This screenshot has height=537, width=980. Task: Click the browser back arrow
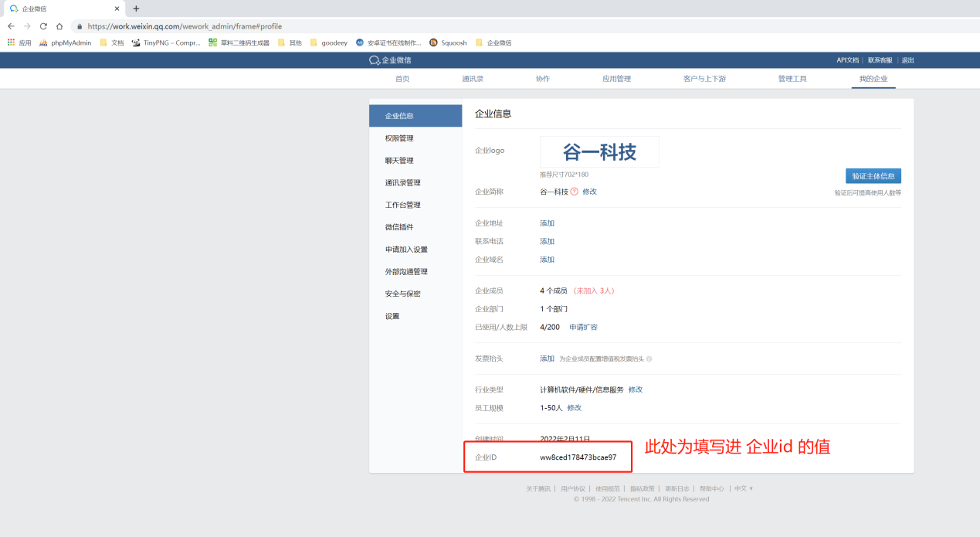11,25
